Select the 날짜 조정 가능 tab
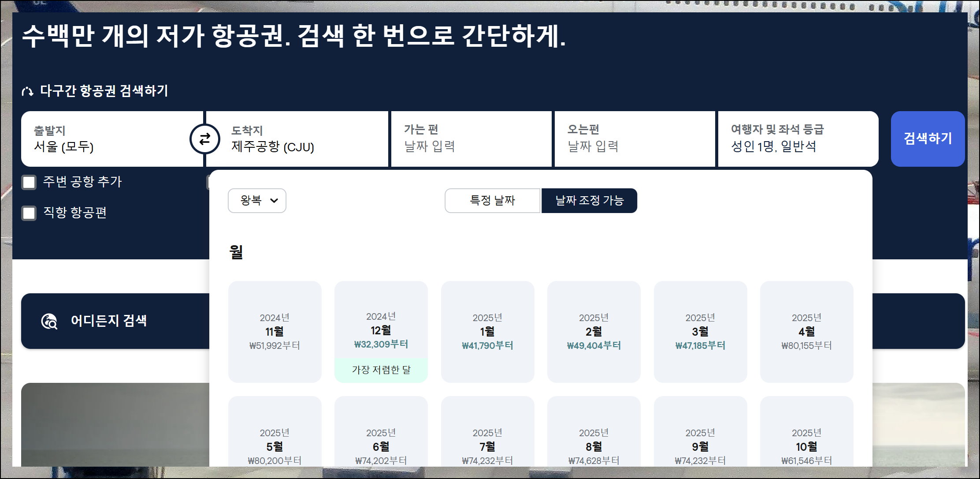The width and height of the screenshot is (980, 479). [589, 201]
